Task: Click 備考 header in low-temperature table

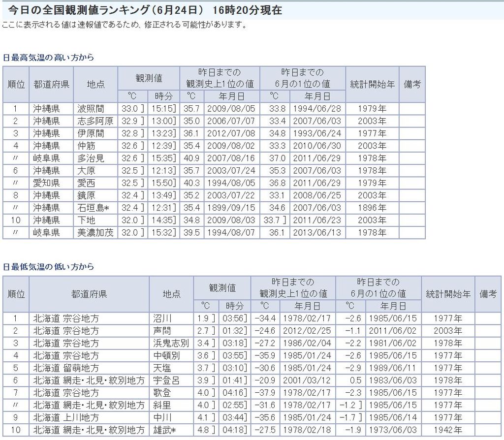Action: pos(489,294)
